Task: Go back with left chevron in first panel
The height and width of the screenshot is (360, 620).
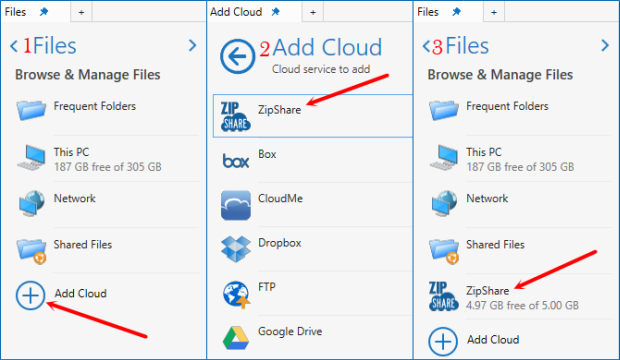Action: tap(14, 46)
